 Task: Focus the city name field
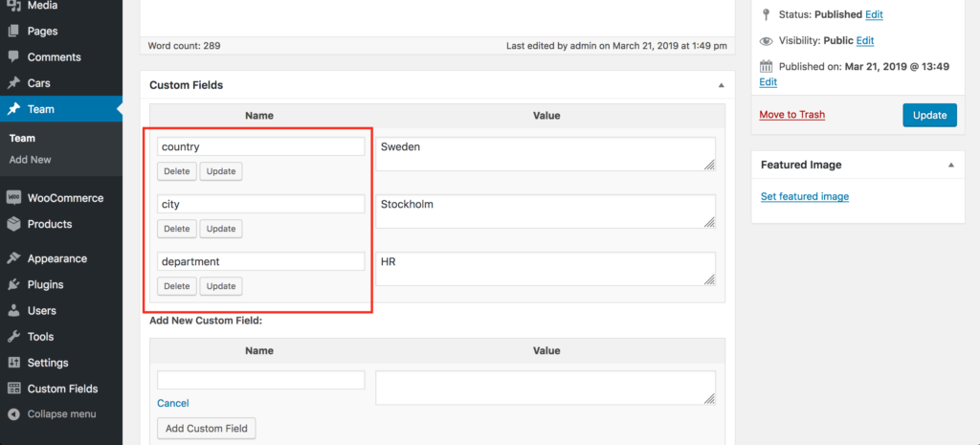point(260,204)
